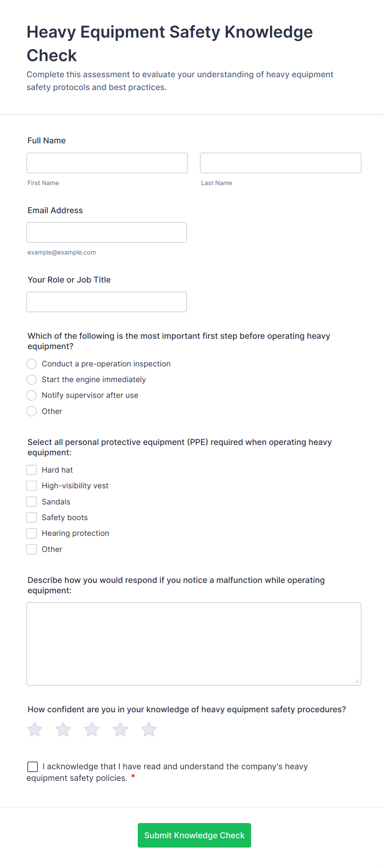Check the 'Other' PPE checkbox
This screenshot has height=868, width=384.
tap(31, 549)
